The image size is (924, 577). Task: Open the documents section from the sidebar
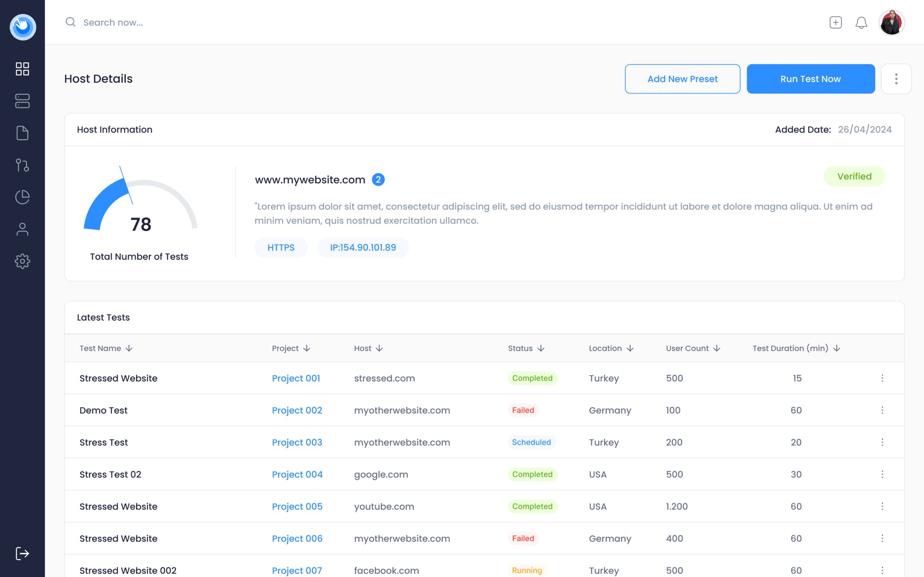coord(22,133)
